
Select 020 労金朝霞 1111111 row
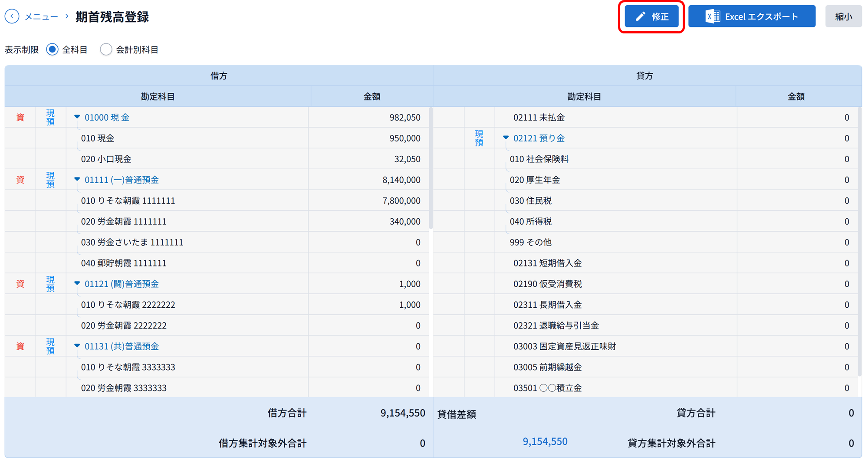217,221
